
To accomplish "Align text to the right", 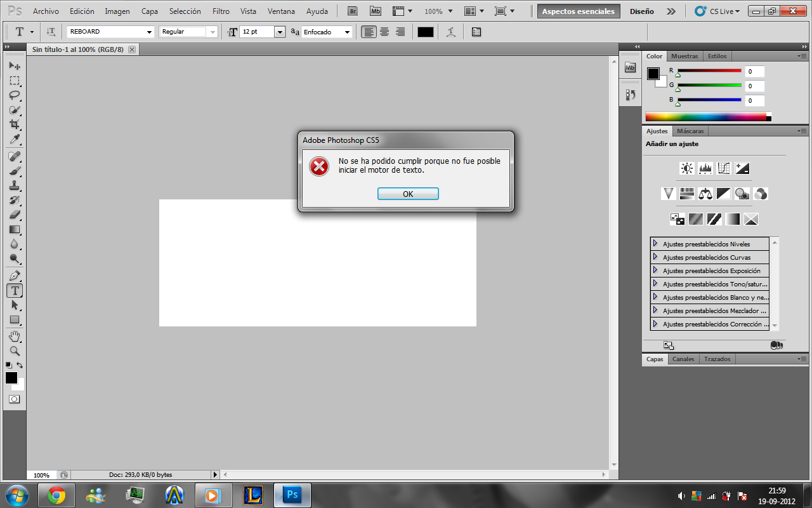I will pyautogui.click(x=400, y=32).
